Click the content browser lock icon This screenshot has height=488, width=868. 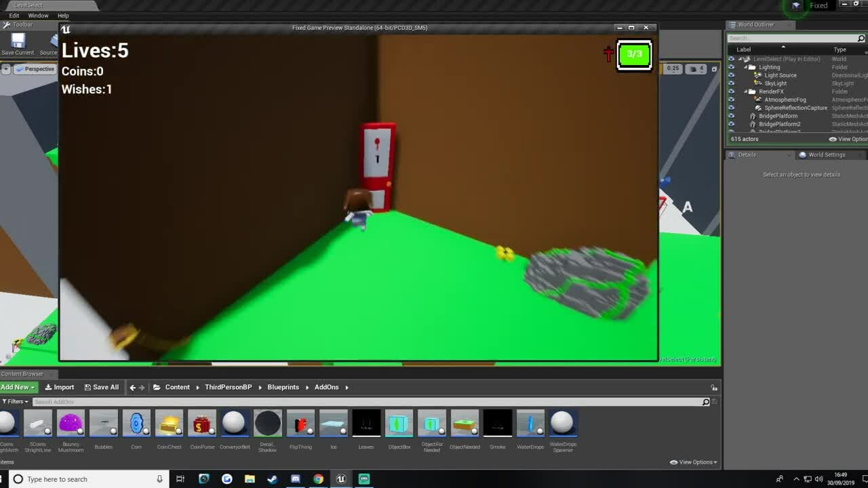713,388
